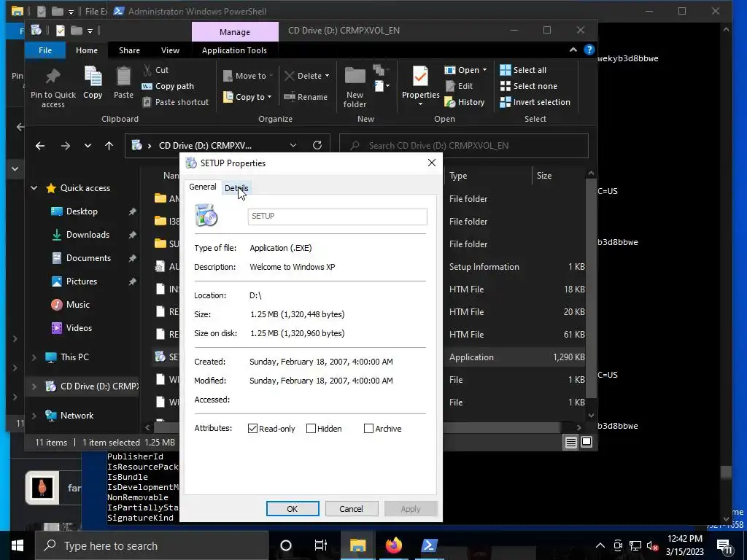Open the Copy to dropdown
Image resolution: width=747 pixels, height=560 pixels.
(248, 97)
